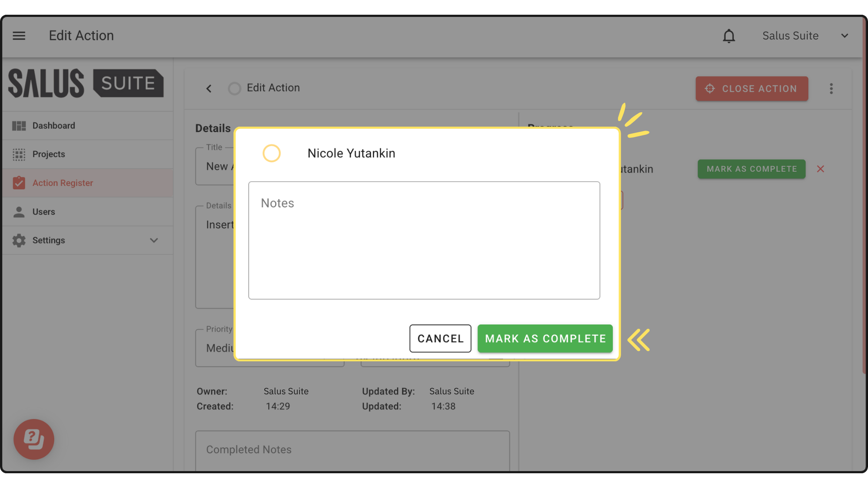The image size is (868, 488).
Task: Open the help chat bubble icon
Action: (34, 439)
